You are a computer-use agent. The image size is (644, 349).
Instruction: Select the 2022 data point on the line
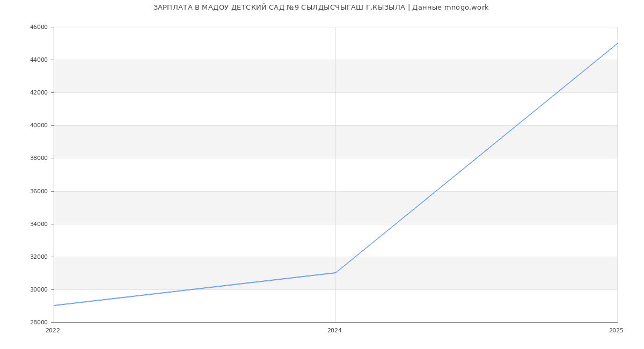pyautogui.click(x=54, y=306)
